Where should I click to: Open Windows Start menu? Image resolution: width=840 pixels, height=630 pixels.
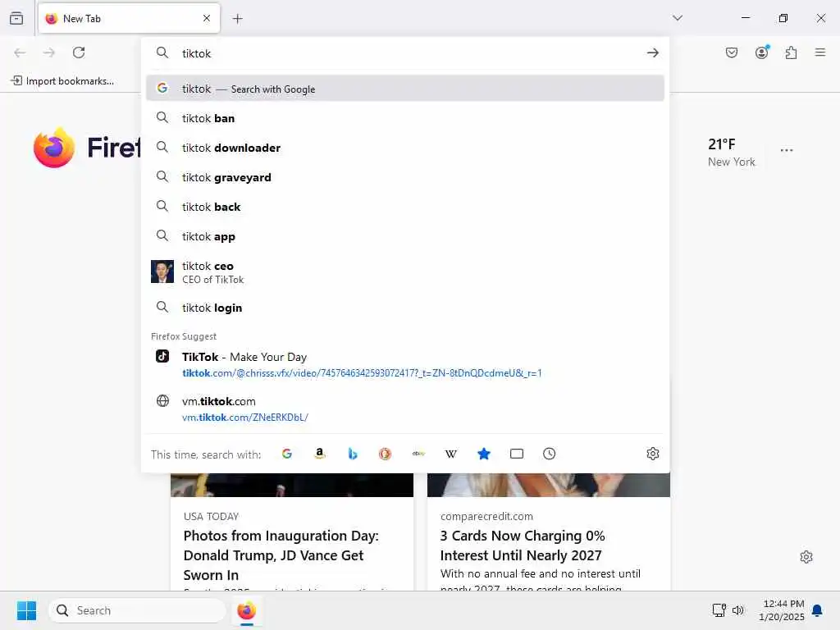click(26, 610)
